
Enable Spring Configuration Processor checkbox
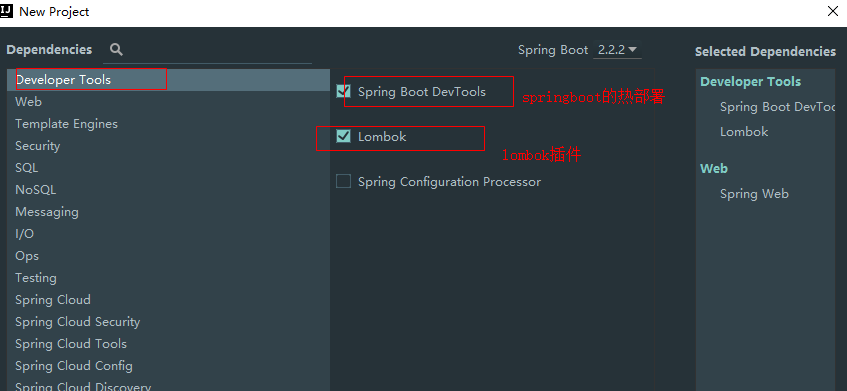pyautogui.click(x=344, y=181)
